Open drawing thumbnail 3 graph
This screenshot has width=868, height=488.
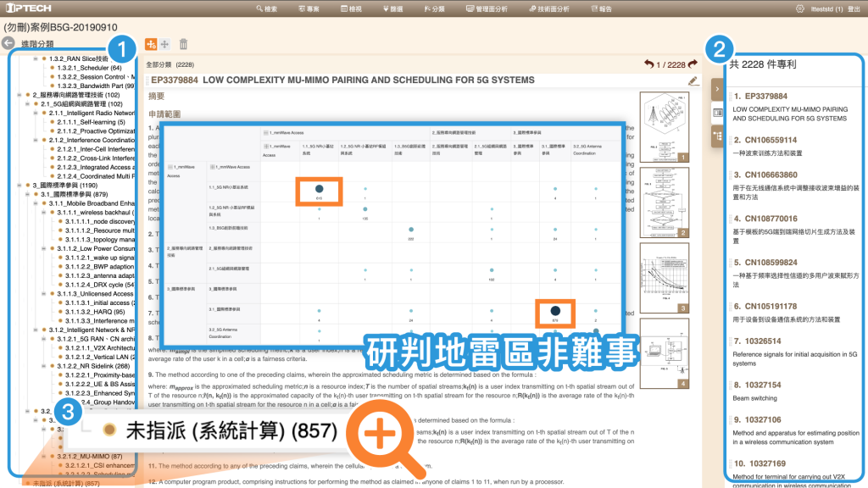pos(665,278)
